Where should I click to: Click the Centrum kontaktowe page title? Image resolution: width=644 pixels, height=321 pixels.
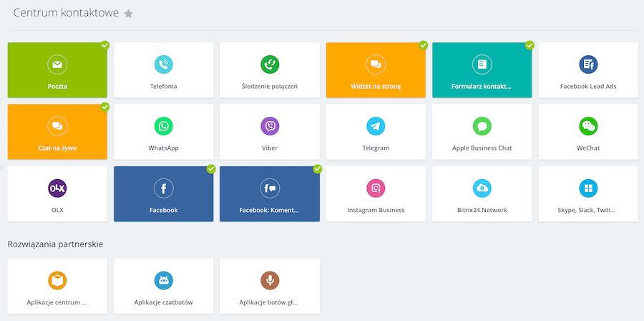pyautogui.click(x=66, y=13)
